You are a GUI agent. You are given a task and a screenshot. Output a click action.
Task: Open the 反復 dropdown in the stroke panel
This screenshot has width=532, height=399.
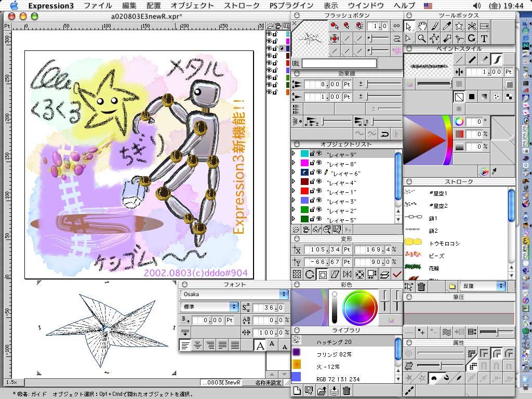click(x=482, y=286)
